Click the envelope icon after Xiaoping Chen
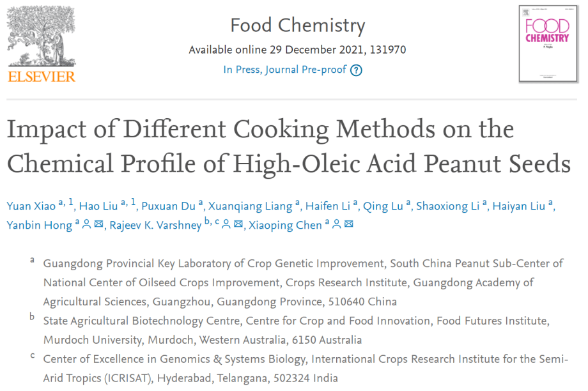588x391 pixels. pyautogui.click(x=348, y=224)
